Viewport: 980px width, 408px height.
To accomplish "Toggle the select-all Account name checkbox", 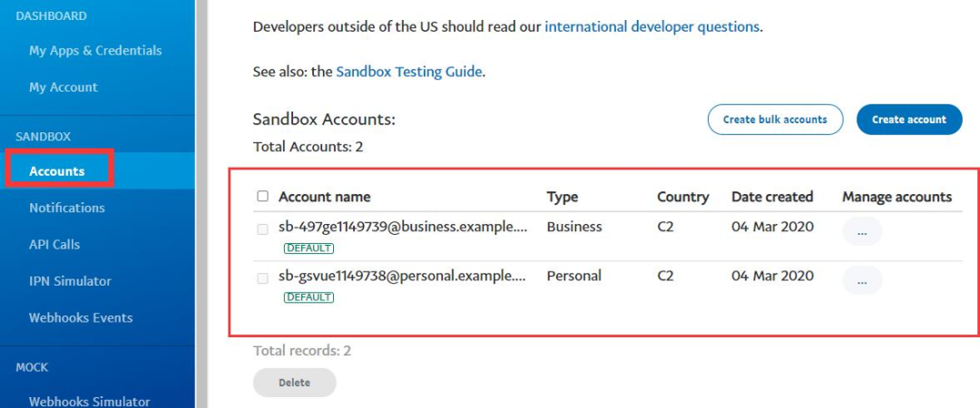I will click(263, 196).
